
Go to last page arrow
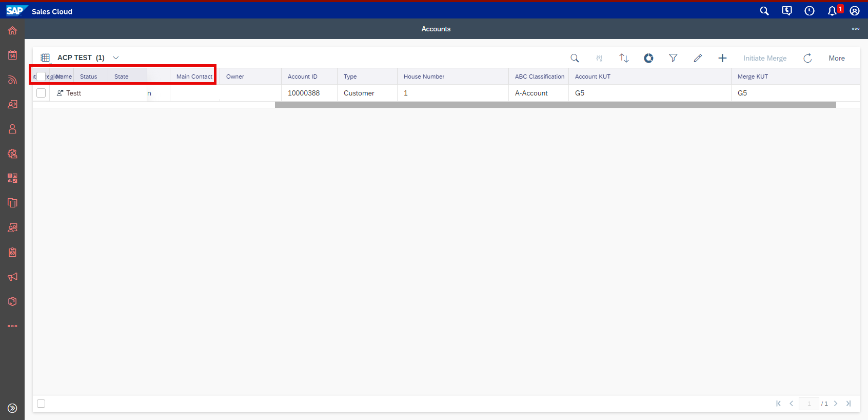click(849, 404)
